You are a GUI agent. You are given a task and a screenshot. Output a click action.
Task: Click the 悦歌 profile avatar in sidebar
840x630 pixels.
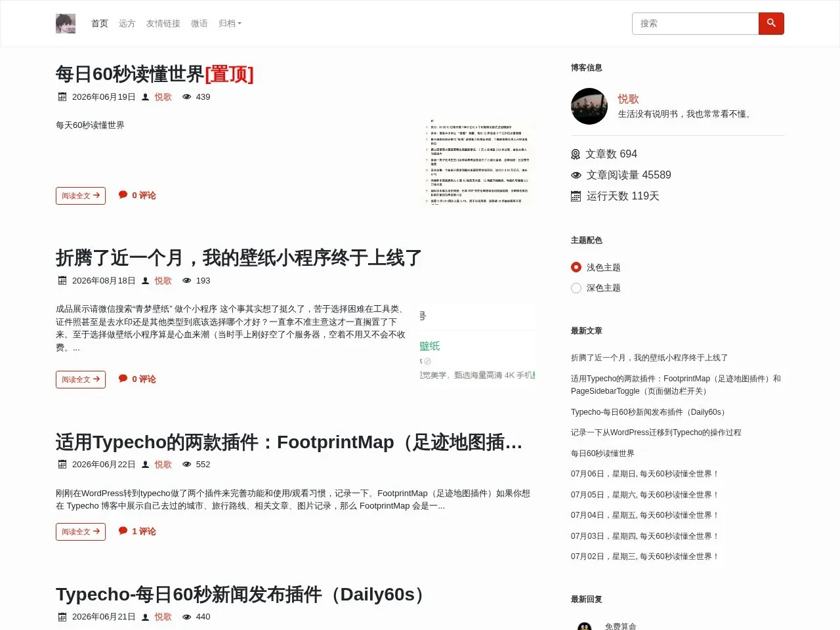(x=589, y=106)
